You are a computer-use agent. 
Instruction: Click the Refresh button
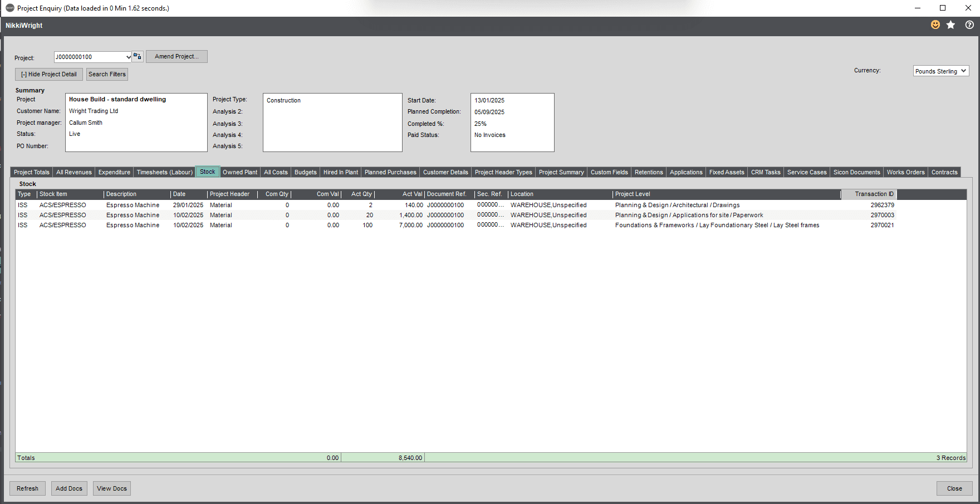[27, 488]
